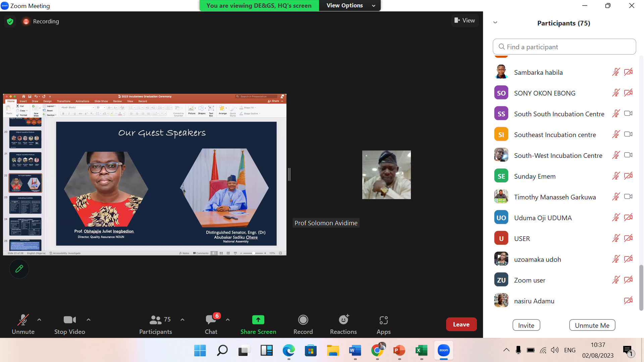Open File Explorer from the taskbar
The height and width of the screenshot is (362, 644).
pos(333,351)
